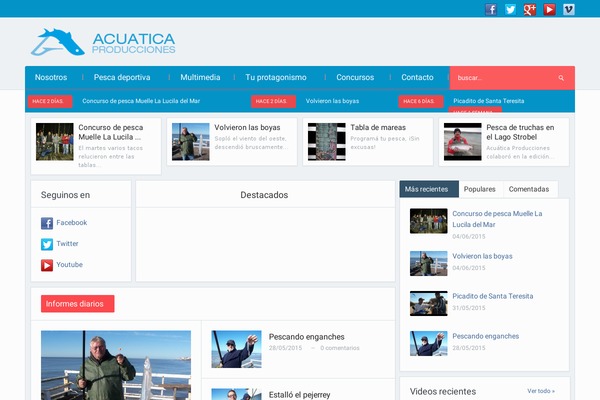
Task: Open the Nosotros menu
Action: point(51,77)
